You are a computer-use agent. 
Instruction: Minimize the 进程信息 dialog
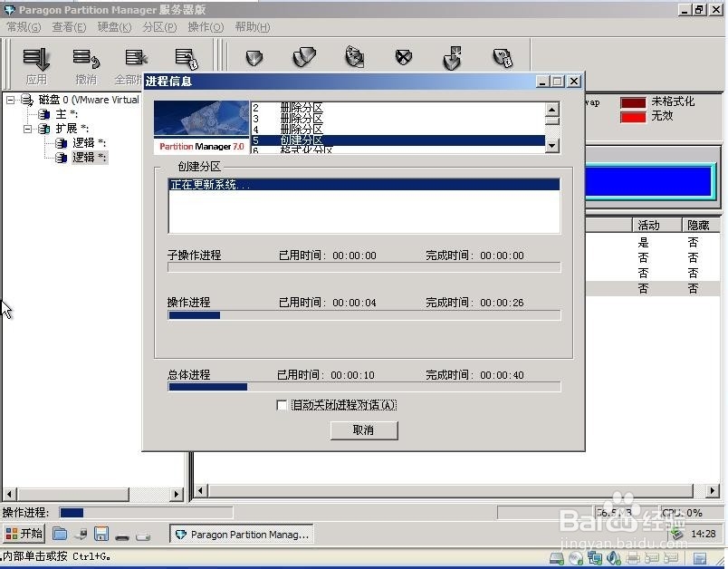(x=542, y=82)
